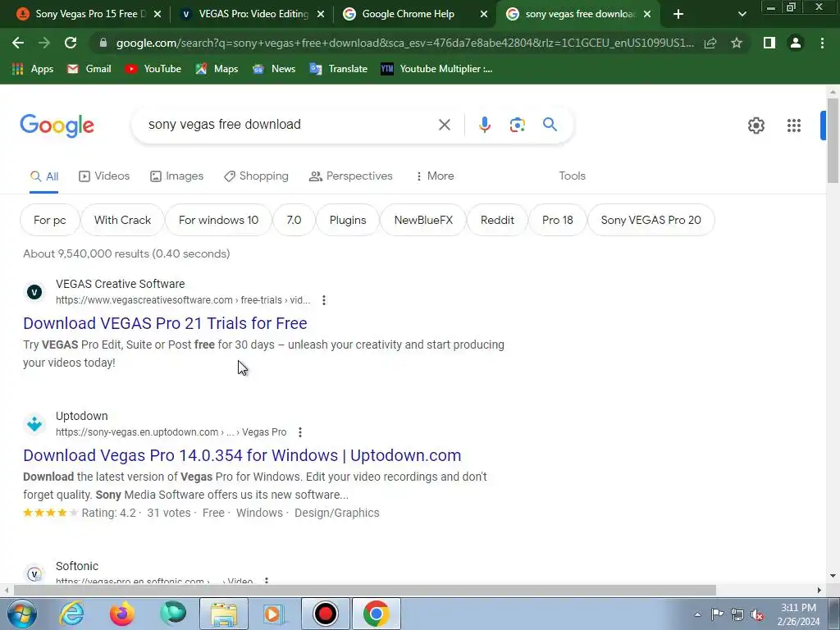Open the muted volume tray icon
Viewport: 840px width, 630px height.
coord(757,615)
